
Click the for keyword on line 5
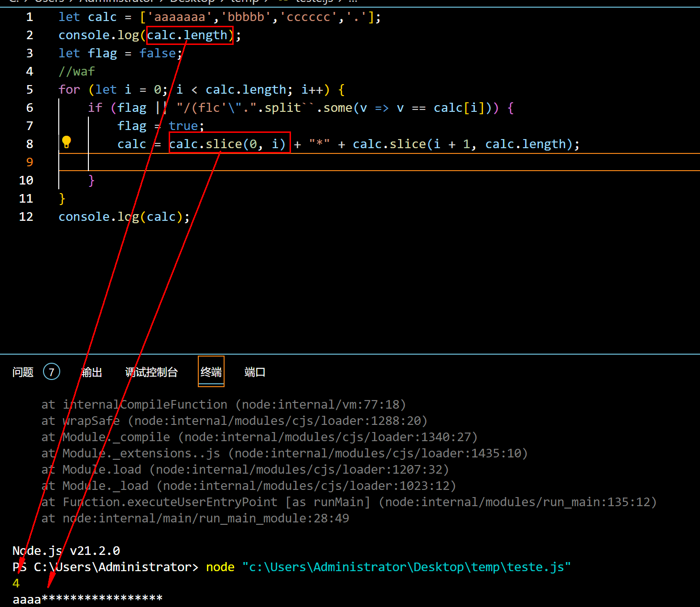tap(69, 90)
